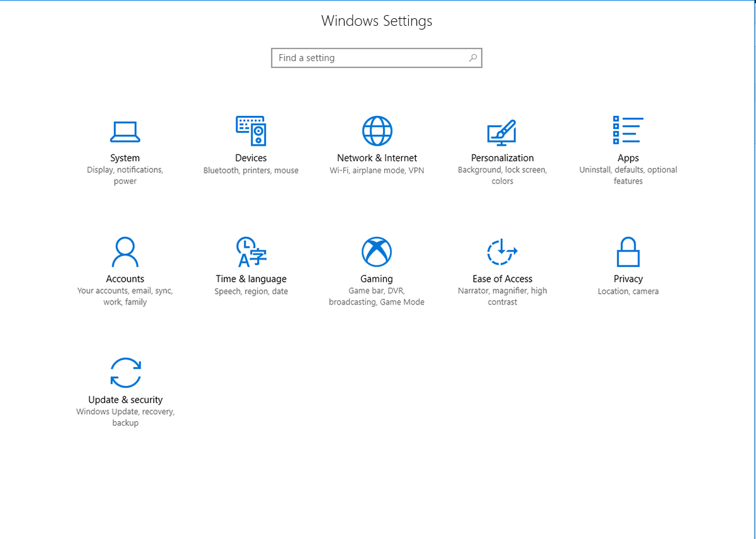
Task: Click 'Windows Update, recovery, backup' description
Action: (125, 417)
